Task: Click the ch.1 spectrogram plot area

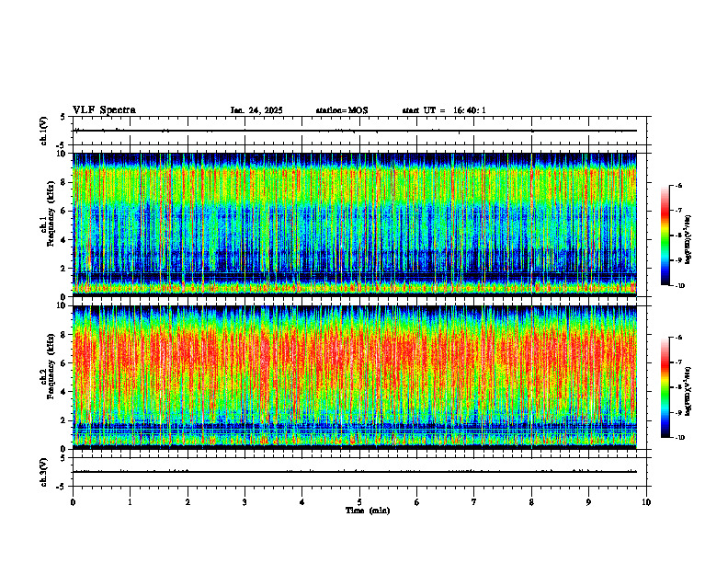Action: (x=355, y=224)
